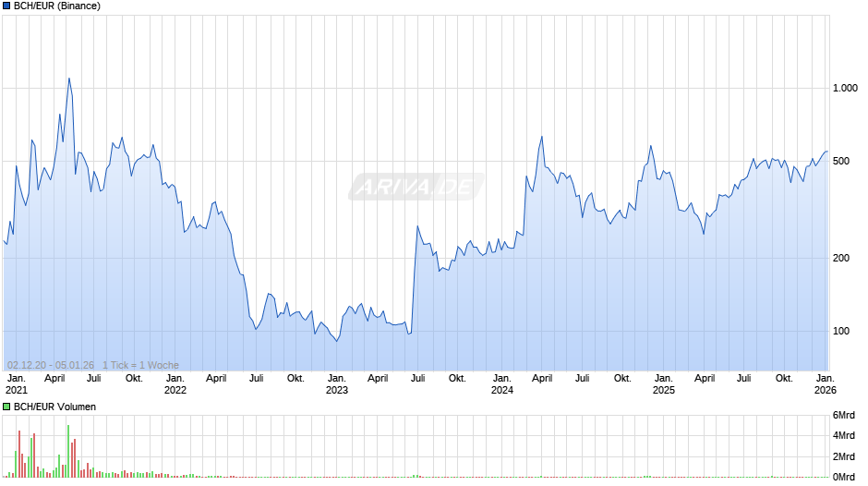Screen dimensions: 868x486
Task: Click the BCH/EUR (Binance) chart title
Action: (x=57, y=6)
